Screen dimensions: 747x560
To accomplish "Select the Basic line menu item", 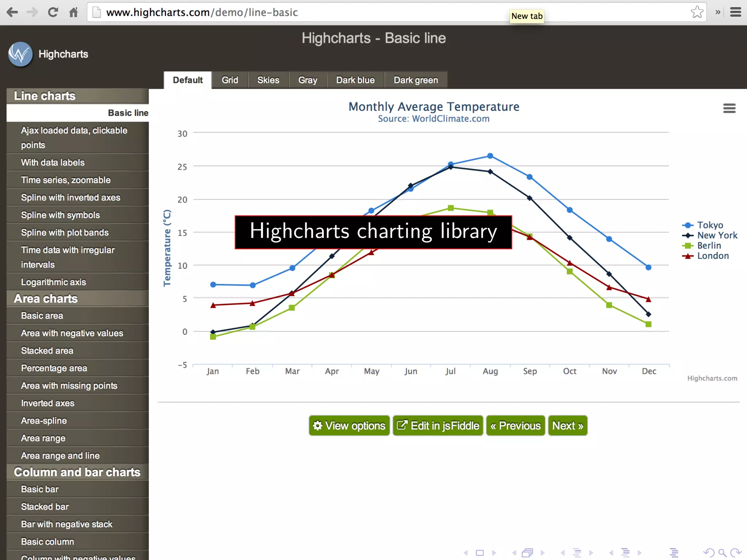I will pos(78,113).
